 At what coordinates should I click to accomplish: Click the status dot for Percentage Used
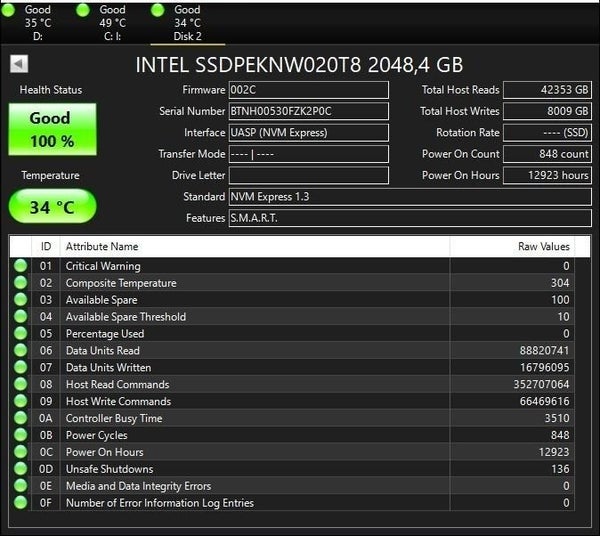point(21,333)
